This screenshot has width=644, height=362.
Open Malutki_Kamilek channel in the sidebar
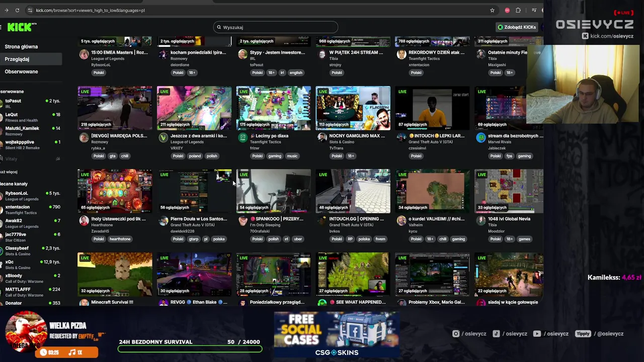click(x=30, y=131)
